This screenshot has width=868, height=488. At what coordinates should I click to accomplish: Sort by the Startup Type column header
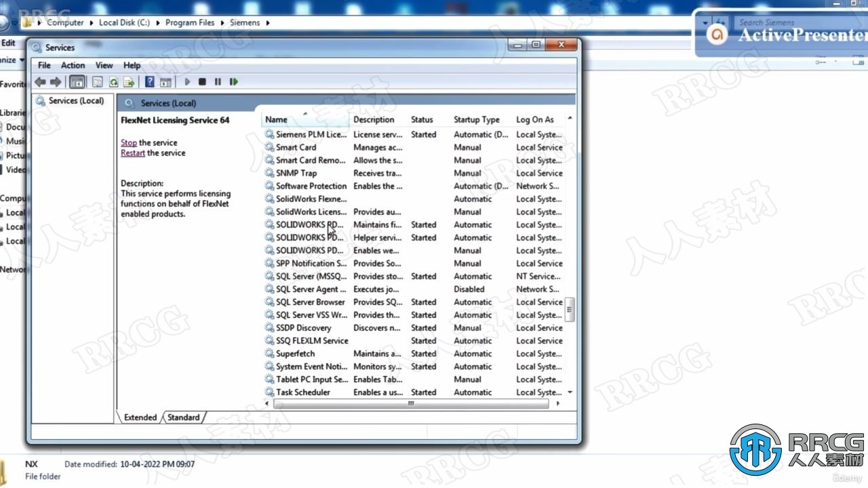tap(481, 119)
